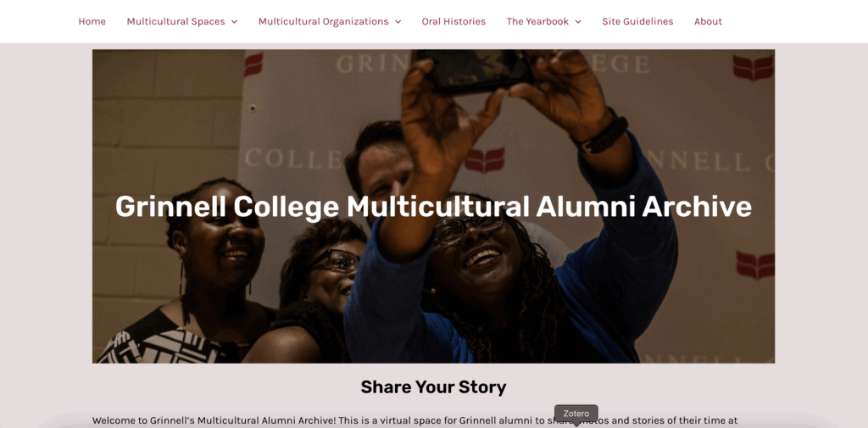This screenshot has height=428, width=868.
Task: Open the Multicultural Organizations menu item
Action: (x=323, y=21)
